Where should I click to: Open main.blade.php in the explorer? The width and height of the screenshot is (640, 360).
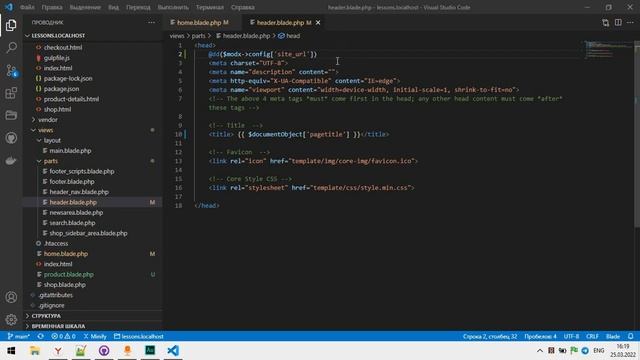point(70,151)
